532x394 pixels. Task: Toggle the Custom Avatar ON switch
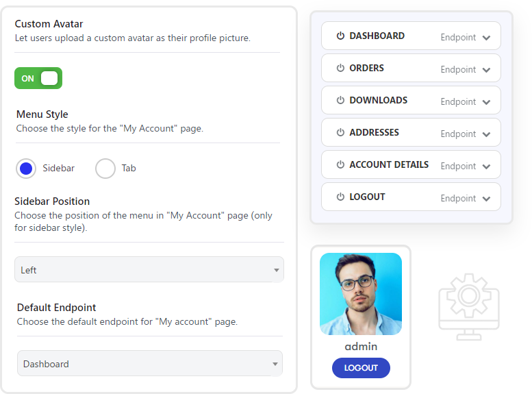click(x=38, y=78)
